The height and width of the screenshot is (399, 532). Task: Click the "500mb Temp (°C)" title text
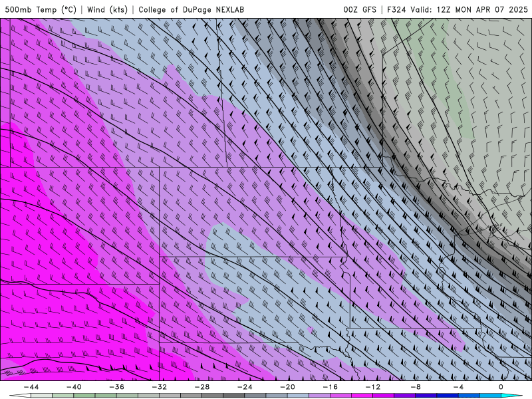point(41,10)
